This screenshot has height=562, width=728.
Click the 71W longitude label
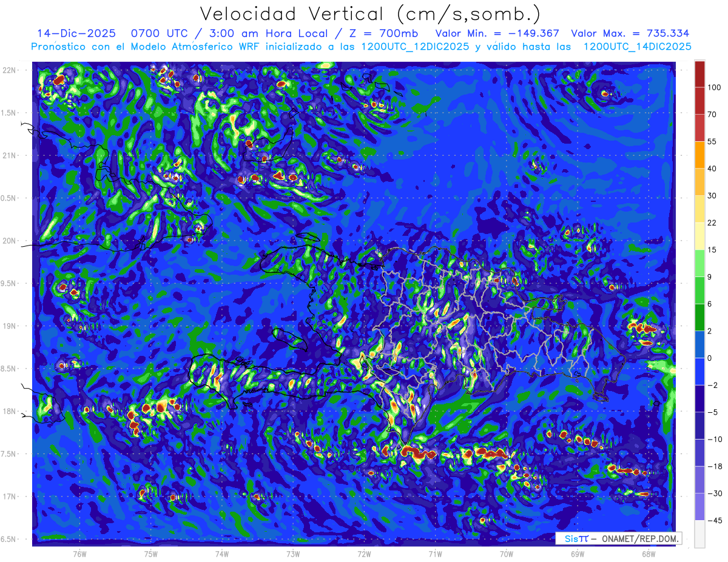[435, 554]
